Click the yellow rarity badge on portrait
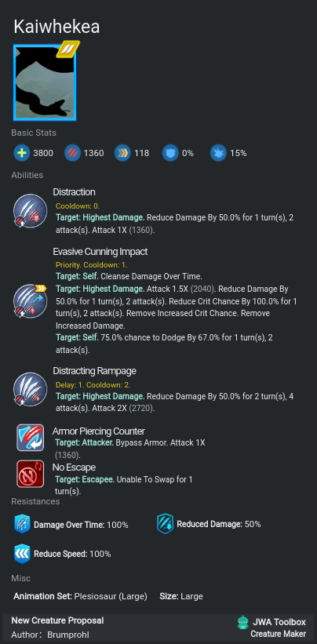Screen dimensions: 317x644 pos(68,49)
